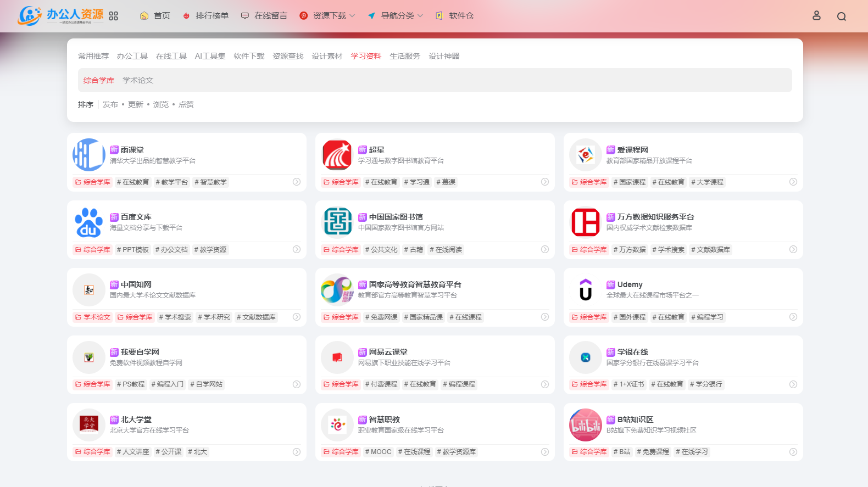Expand the 导航分类 dropdown menu
The image size is (868, 487).
click(396, 16)
